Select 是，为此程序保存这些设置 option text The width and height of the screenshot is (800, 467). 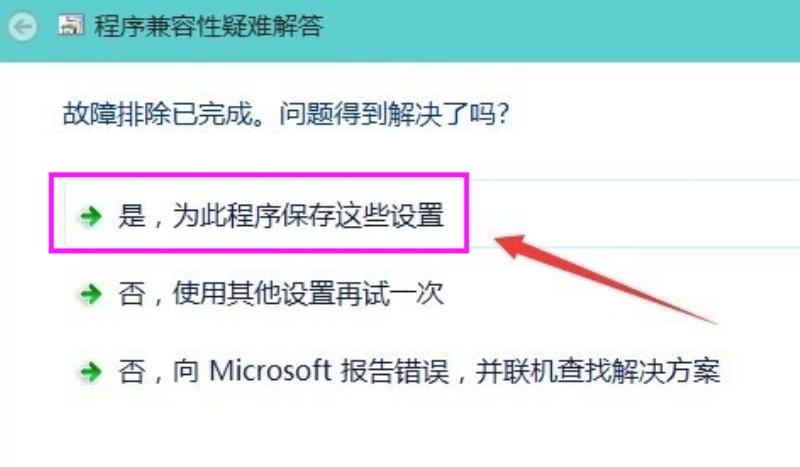(281, 215)
